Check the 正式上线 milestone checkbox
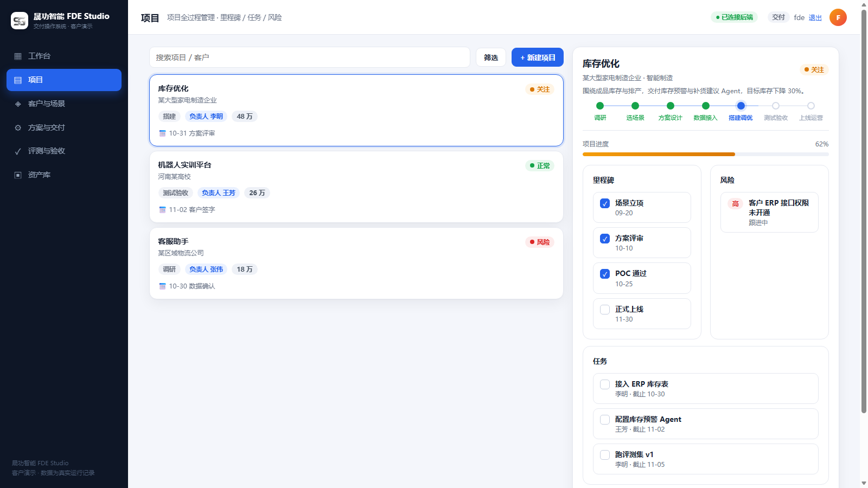 point(605,310)
